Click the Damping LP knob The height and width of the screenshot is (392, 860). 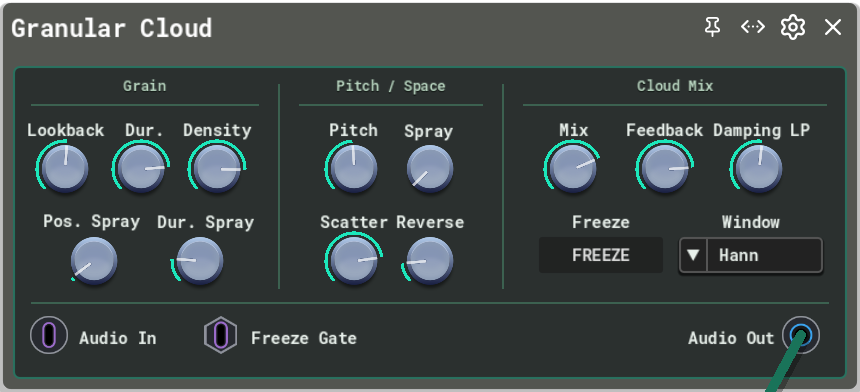click(x=759, y=169)
